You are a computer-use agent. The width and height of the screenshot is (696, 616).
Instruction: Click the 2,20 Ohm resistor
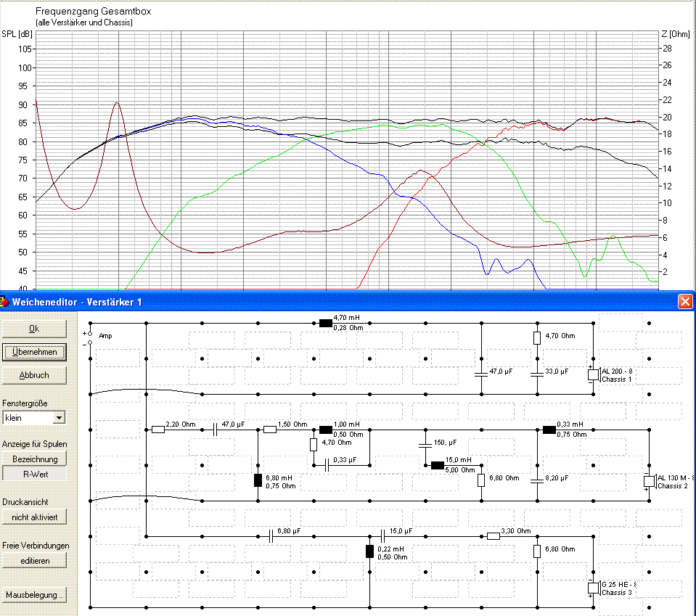pyautogui.click(x=158, y=430)
